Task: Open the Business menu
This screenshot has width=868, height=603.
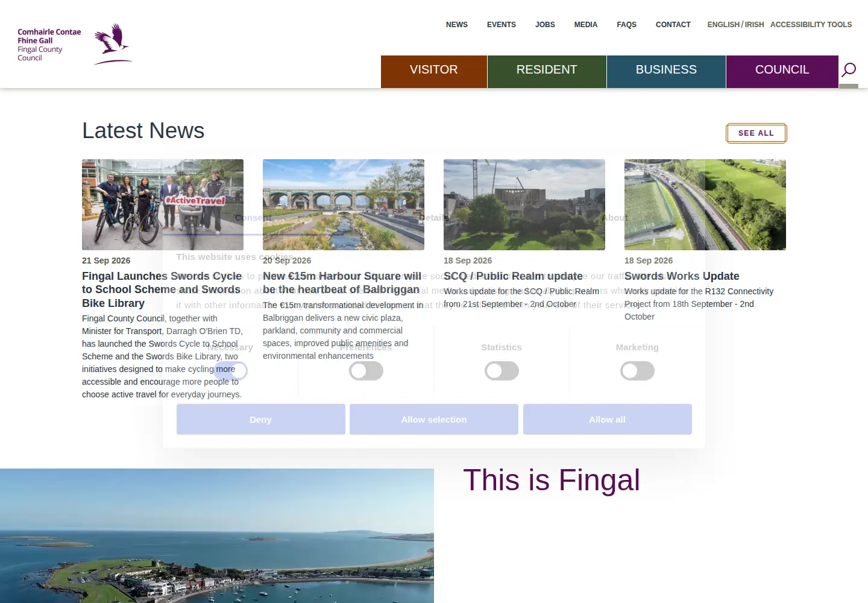Action: click(666, 72)
